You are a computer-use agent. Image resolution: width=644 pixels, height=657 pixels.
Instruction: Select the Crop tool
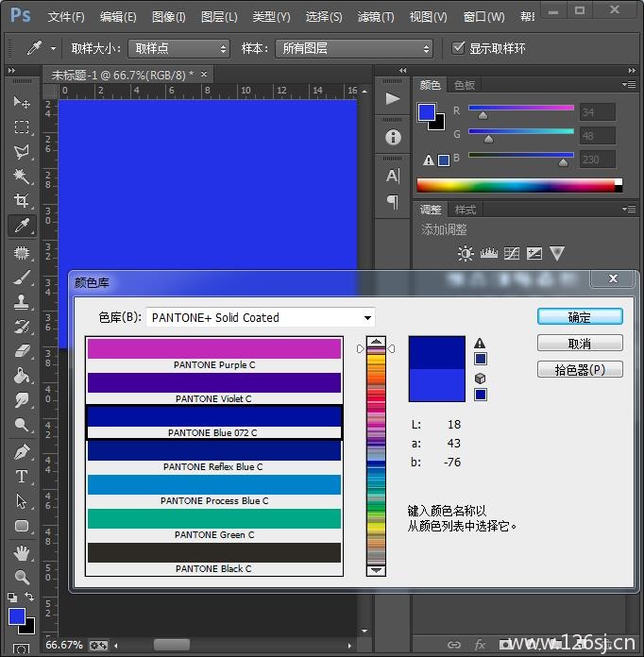22,201
